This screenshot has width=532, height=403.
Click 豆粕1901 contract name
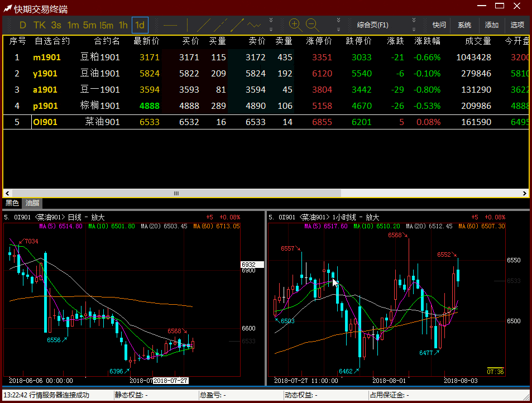tap(100, 57)
